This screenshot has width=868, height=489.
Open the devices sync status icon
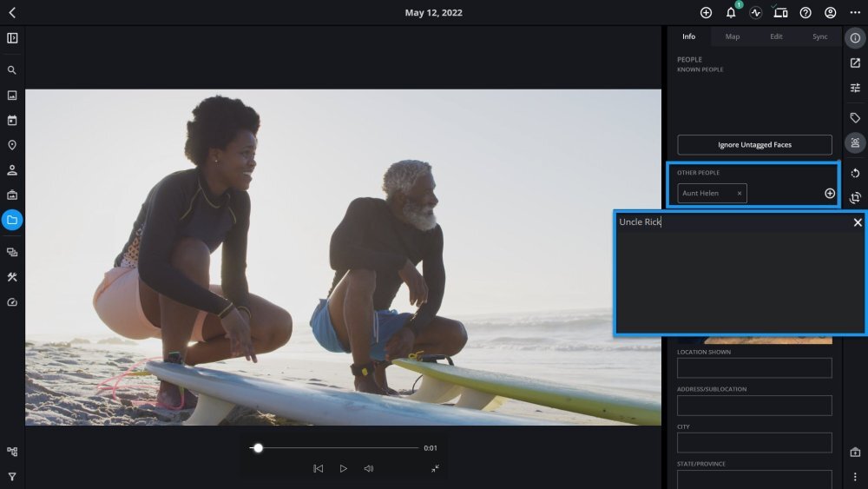[780, 13]
